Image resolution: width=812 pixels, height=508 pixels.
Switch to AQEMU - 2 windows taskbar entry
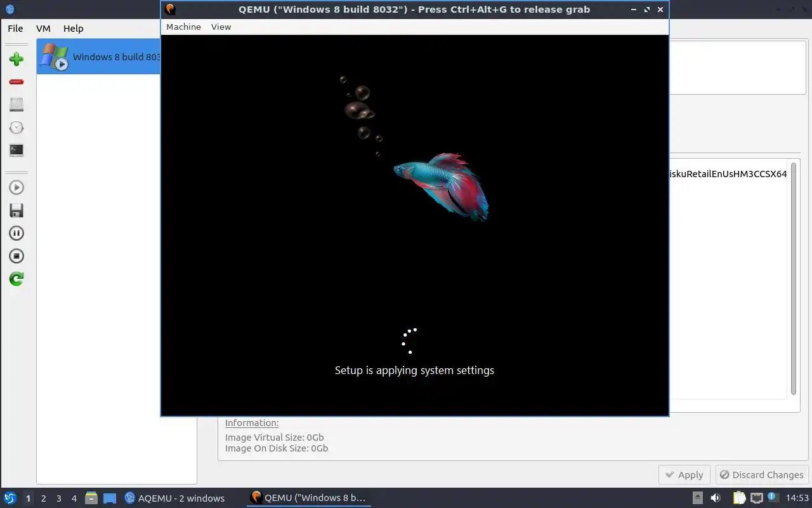(174, 498)
